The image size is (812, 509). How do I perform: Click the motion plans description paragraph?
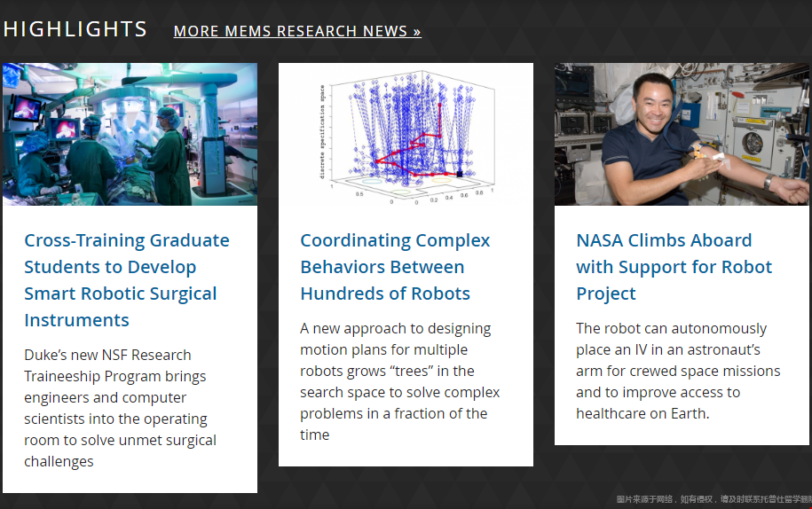(399, 381)
